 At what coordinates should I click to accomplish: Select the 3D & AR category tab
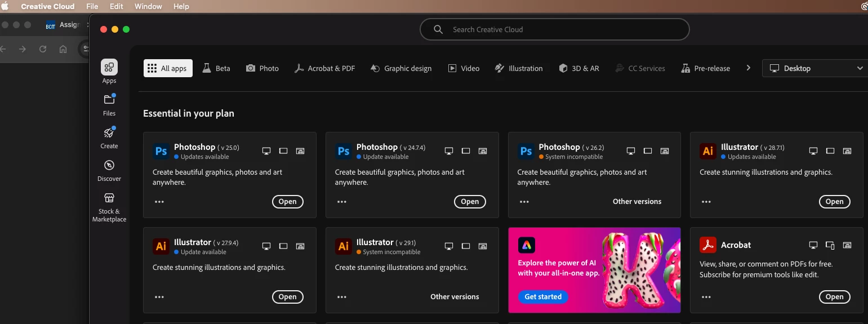click(x=579, y=68)
